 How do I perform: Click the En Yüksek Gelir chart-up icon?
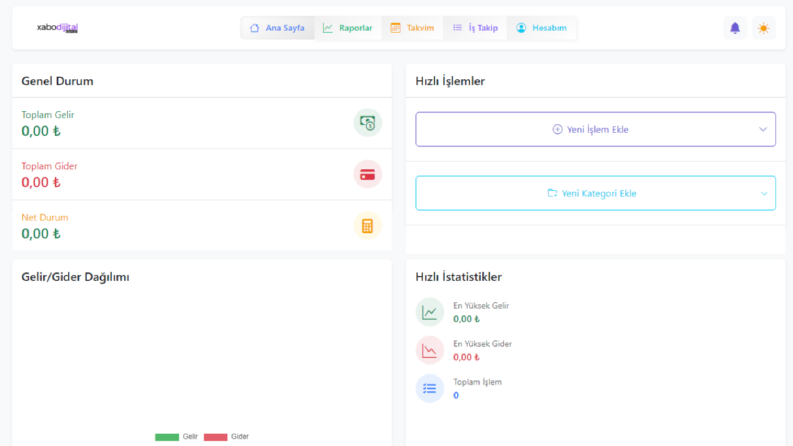click(430, 312)
